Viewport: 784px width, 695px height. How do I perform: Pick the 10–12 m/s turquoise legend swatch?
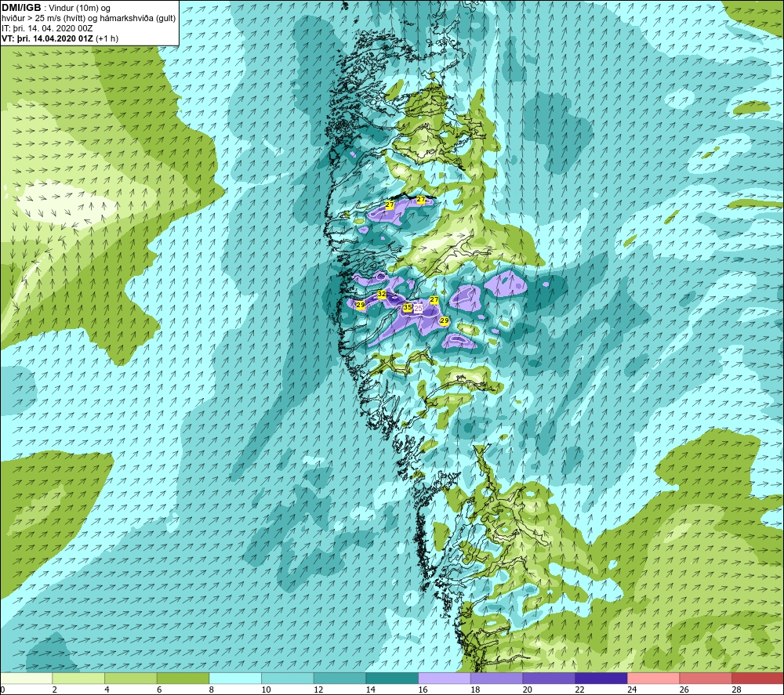tap(288, 678)
